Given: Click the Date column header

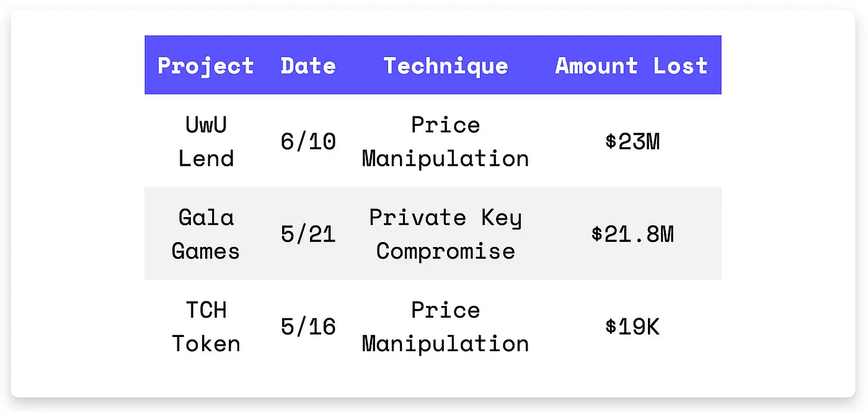Looking at the screenshot, I should (x=308, y=66).
